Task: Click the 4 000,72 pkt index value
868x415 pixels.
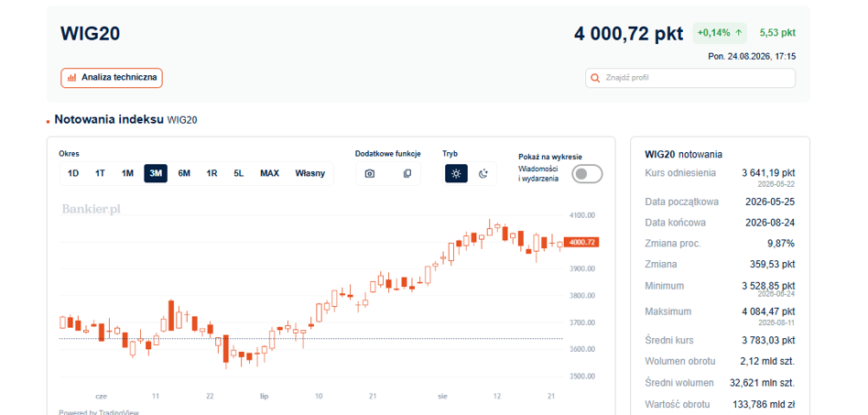Action: click(628, 33)
